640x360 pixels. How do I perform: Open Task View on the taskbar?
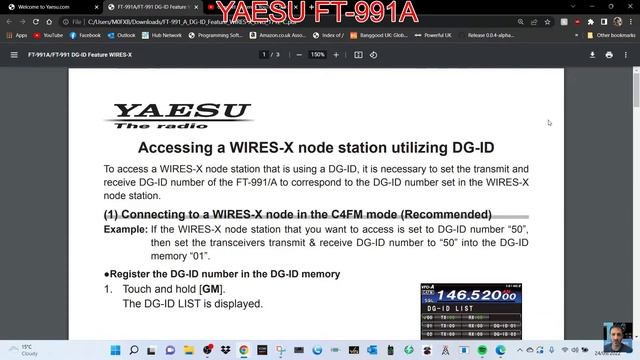(x=151, y=350)
